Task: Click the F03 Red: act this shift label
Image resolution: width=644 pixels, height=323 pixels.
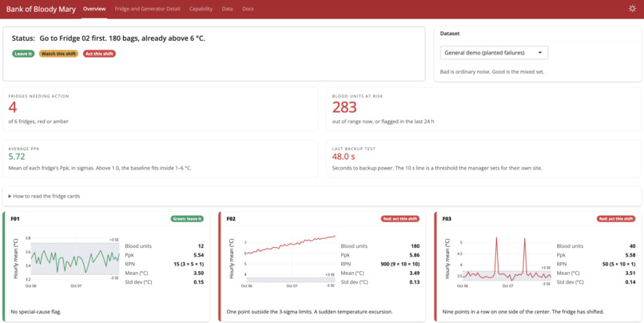Action: coord(616,218)
